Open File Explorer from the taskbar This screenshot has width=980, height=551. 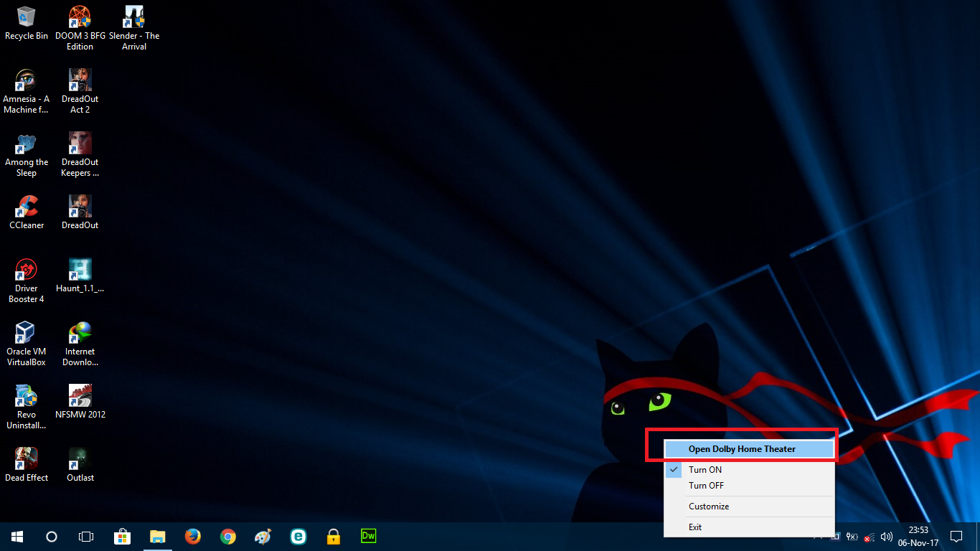(157, 536)
